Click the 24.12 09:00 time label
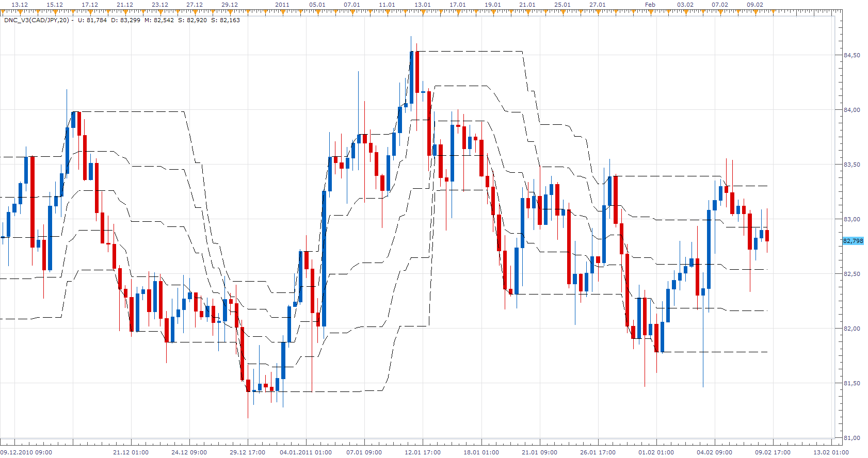The width and height of the screenshot is (868, 458). click(189, 452)
